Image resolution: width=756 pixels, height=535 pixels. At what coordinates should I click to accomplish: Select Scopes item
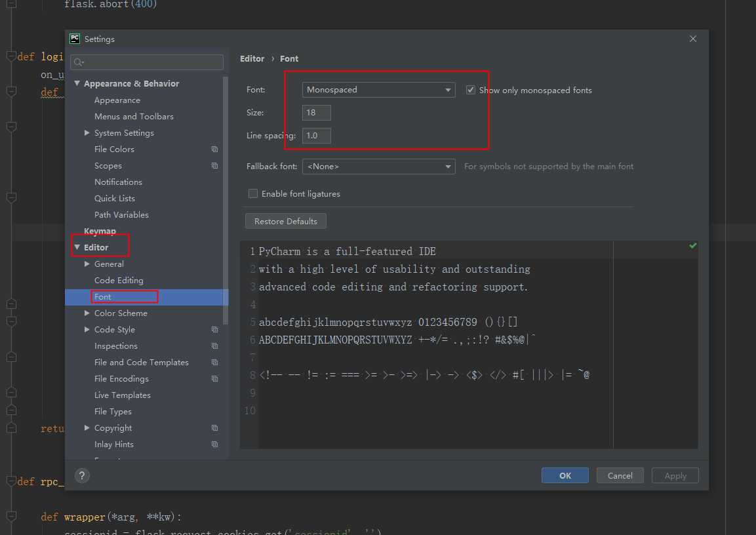tap(108, 166)
